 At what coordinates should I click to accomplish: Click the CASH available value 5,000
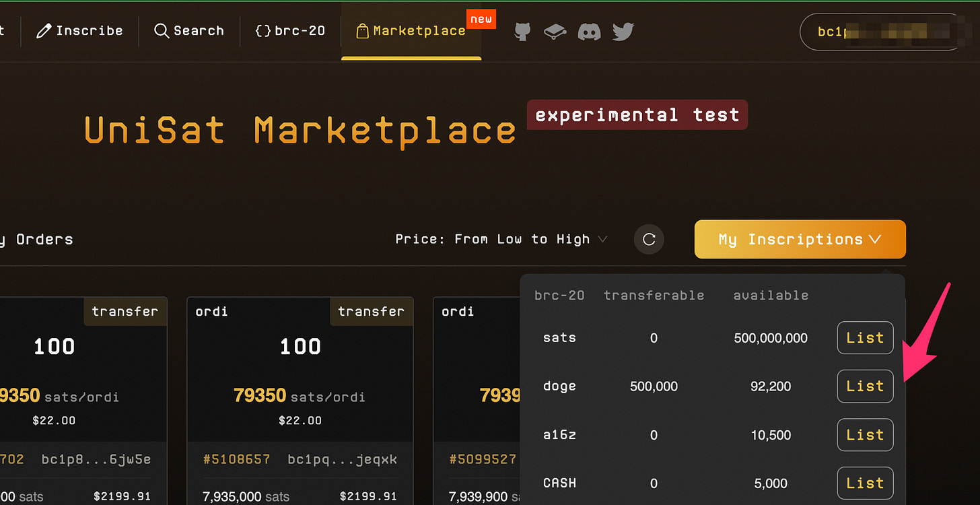coord(771,483)
